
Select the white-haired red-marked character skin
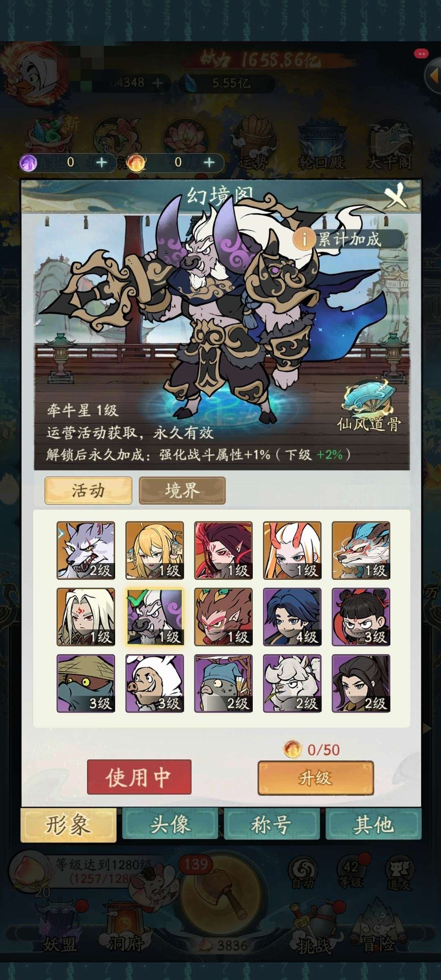tap(86, 617)
